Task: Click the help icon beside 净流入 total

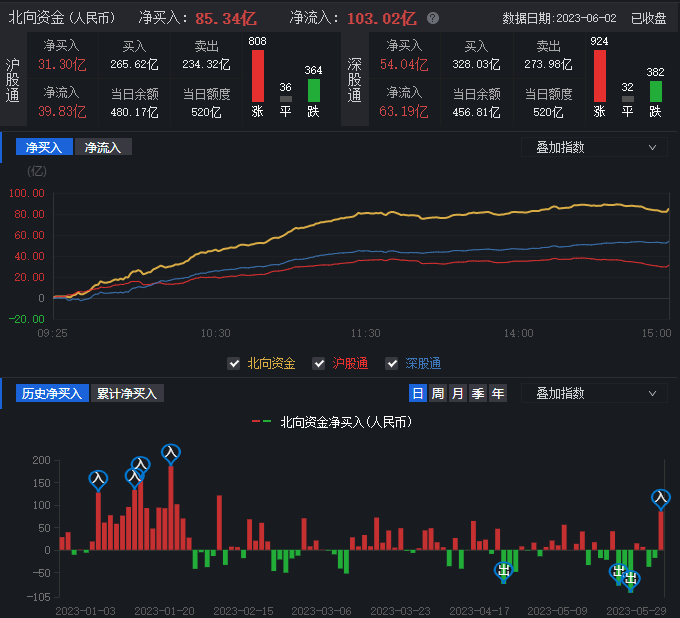Action: coord(432,18)
